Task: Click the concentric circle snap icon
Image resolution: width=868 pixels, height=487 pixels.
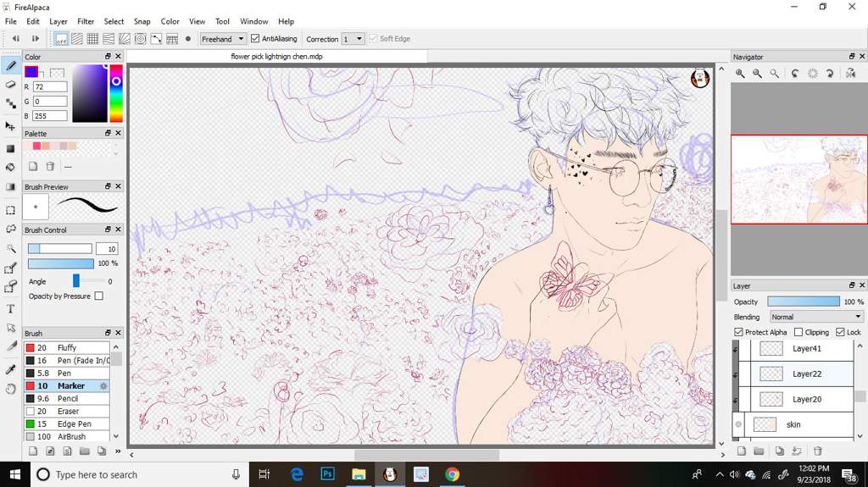Action: [x=141, y=39]
